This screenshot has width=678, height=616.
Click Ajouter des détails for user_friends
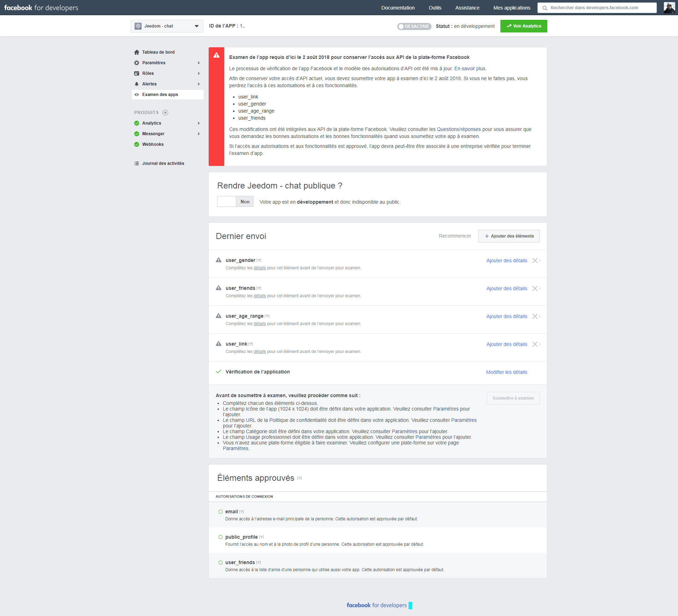507,288
